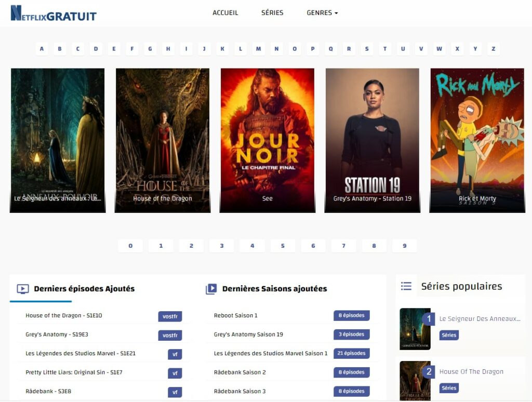
Task: Filter series by letter A
Action: coord(42,49)
